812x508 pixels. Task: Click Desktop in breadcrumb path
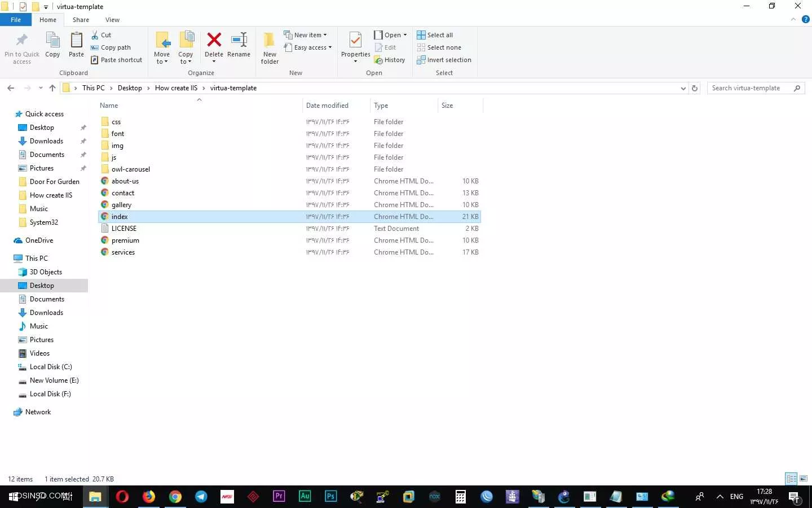tap(130, 88)
